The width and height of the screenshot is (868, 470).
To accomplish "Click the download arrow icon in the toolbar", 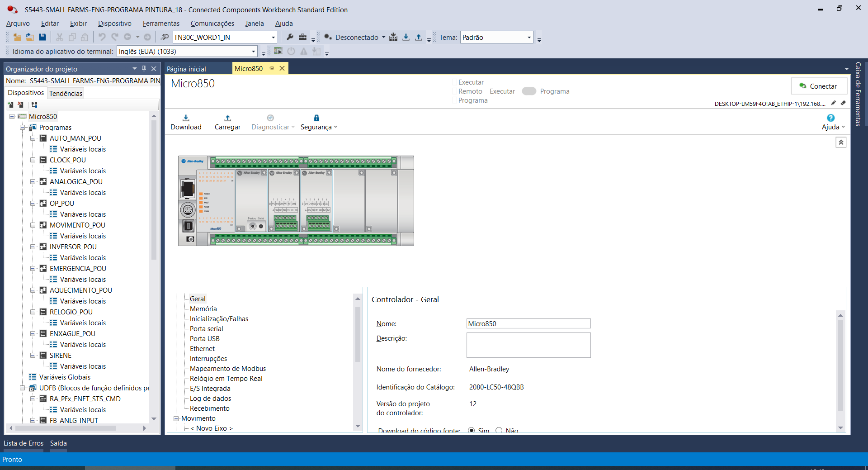I will point(406,37).
